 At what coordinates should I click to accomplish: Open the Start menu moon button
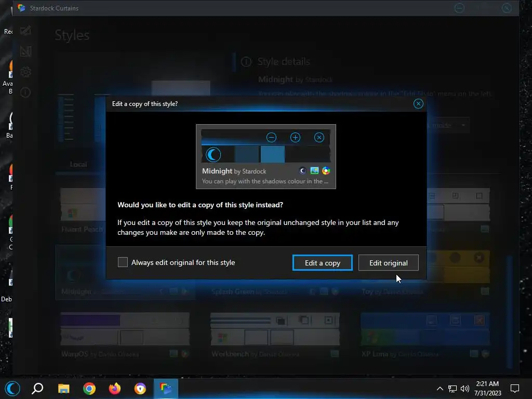pyautogui.click(x=12, y=389)
